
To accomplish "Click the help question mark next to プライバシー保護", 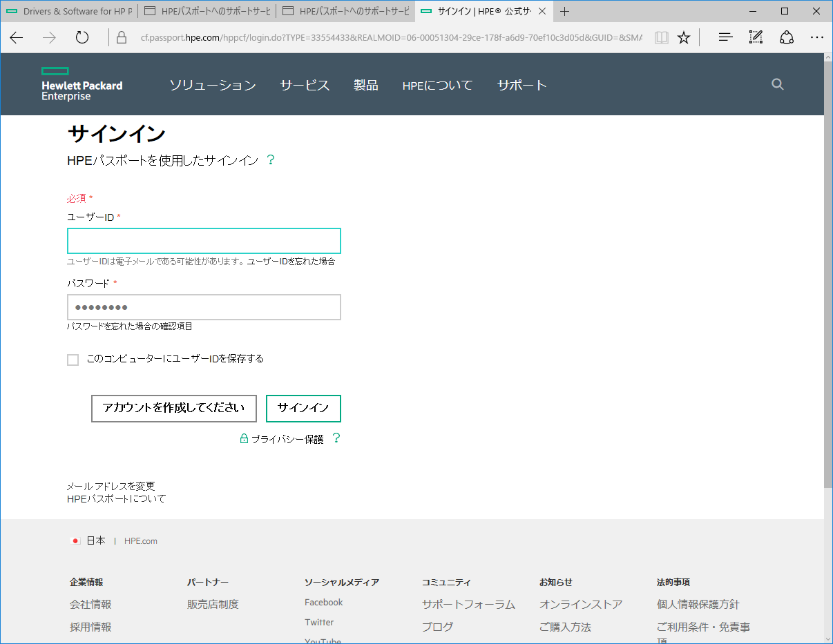I will (336, 438).
